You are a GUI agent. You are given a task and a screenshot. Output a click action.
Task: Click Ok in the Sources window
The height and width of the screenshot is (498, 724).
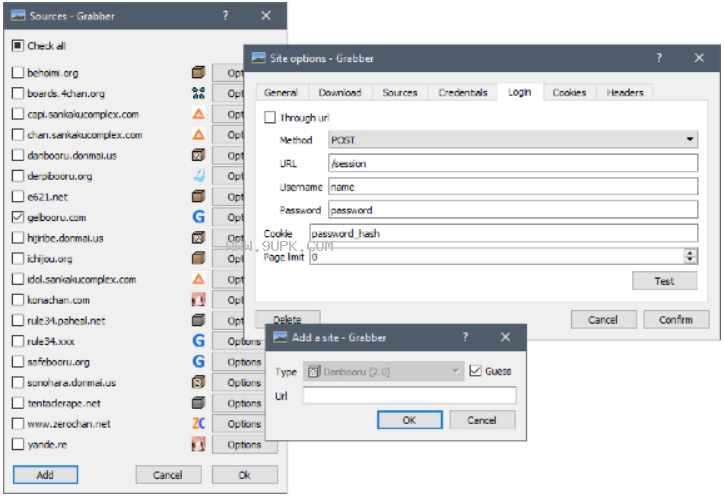coord(245,474)
